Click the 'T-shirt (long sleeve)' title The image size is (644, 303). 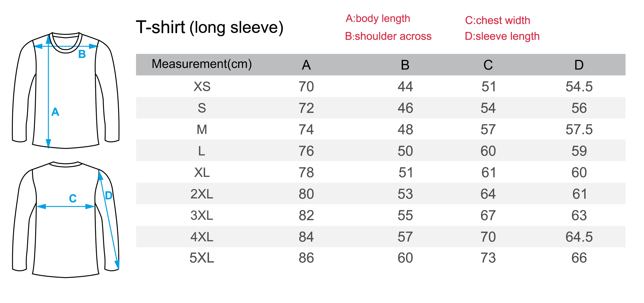[x=210, y=28]
